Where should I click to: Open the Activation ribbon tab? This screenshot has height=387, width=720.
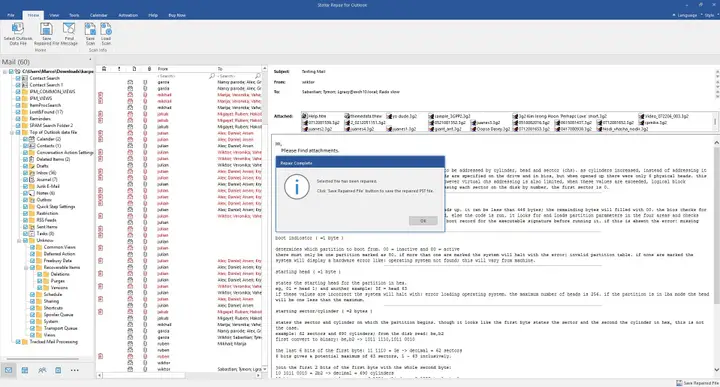point(128,15)
